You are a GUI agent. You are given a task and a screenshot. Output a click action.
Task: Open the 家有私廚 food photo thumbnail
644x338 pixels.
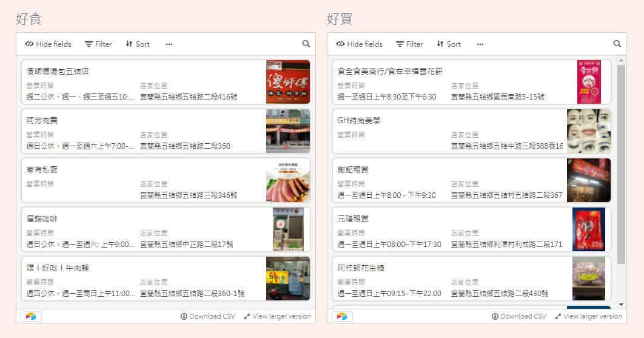288,180
